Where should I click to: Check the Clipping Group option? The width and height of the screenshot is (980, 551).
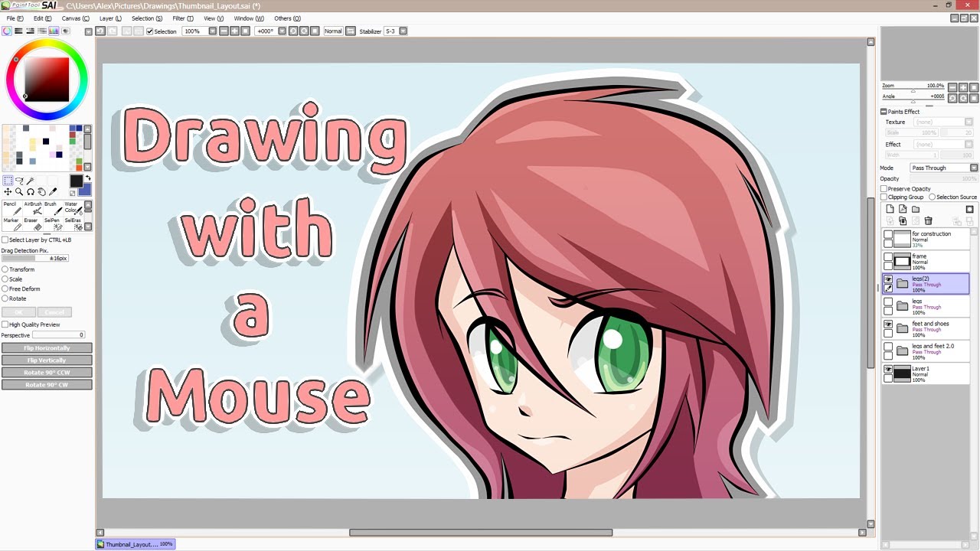(x=885, y=197)
